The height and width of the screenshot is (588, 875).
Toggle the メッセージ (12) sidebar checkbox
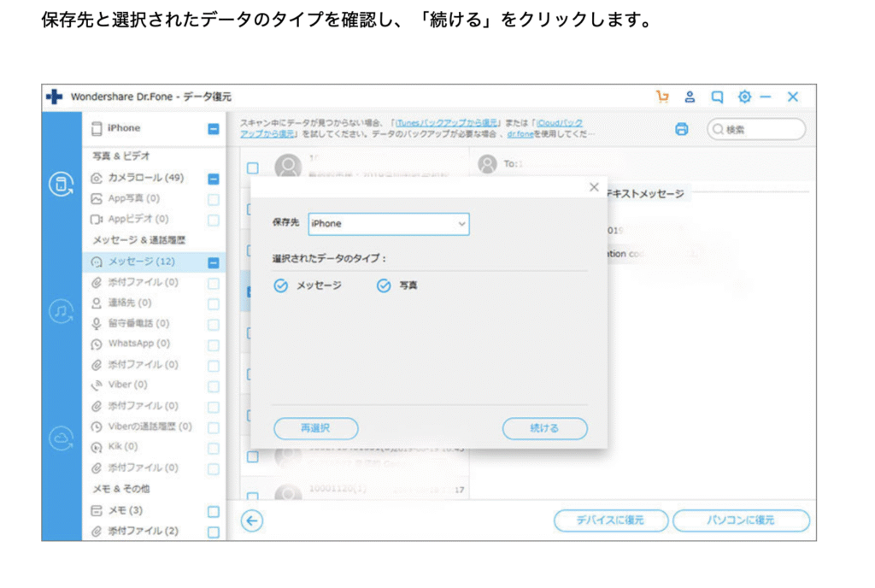tap(213, 262)
